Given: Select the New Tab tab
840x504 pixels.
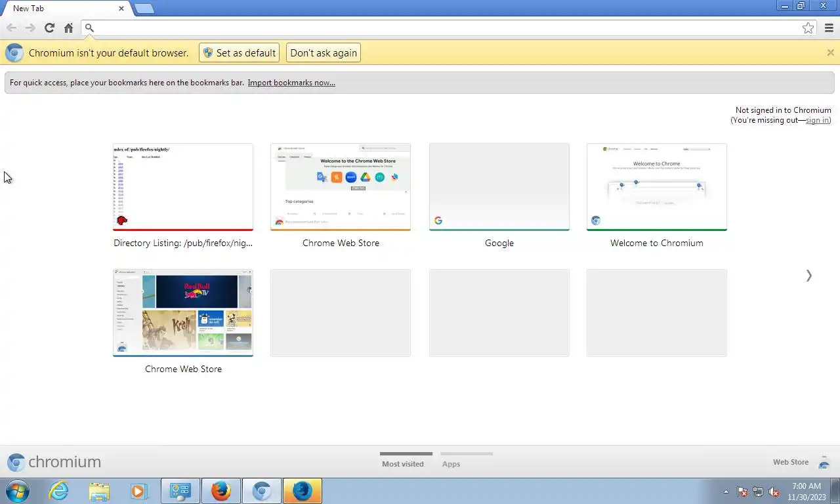Looking at the screenshot, I should [64, 9].
